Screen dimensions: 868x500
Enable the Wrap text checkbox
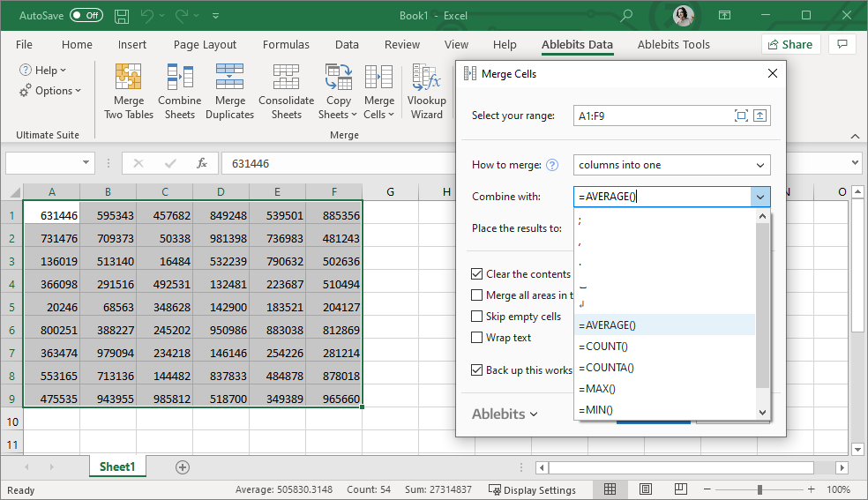[476, 338]
